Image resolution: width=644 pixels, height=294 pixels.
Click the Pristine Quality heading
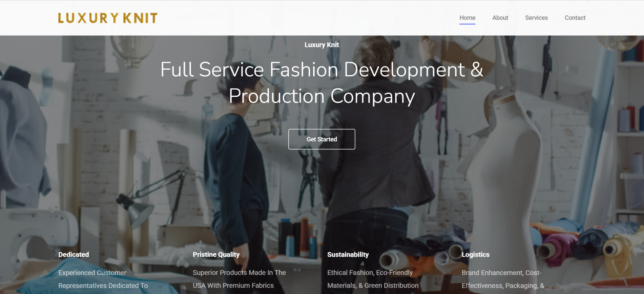click(216, 254)
